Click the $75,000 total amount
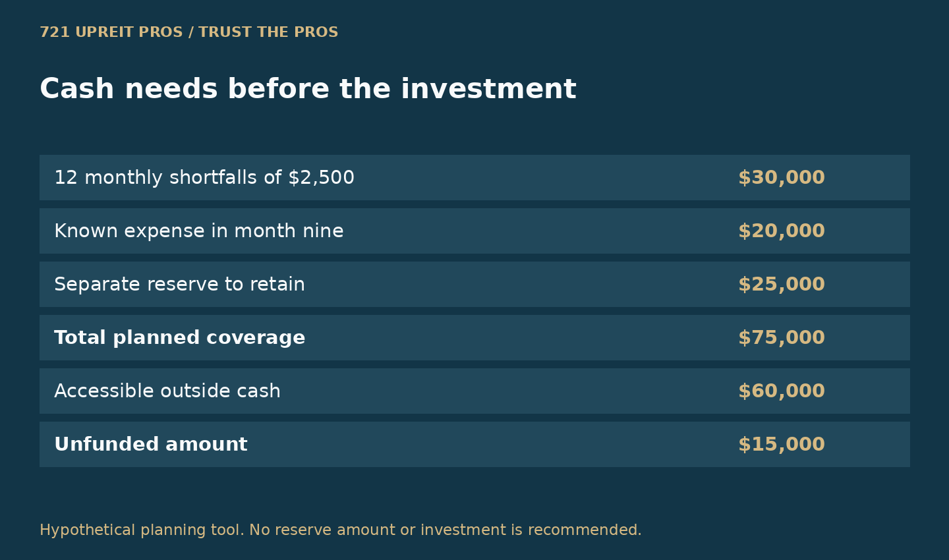This screenshot has height=560, width=949. tap(782, 338)
